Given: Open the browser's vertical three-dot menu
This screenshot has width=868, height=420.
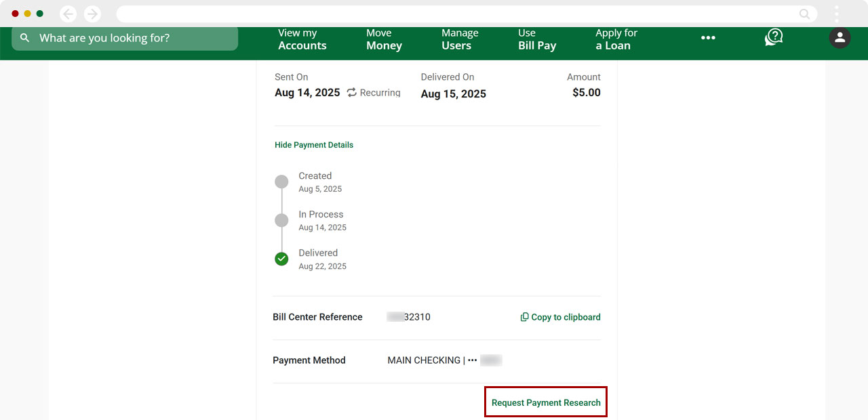Looking at the screenshot, I should 836,14.
